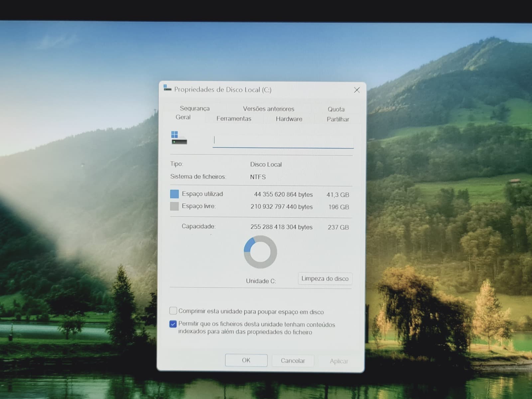Click the NTFS file system value
The image size is (532, 399).
pyautogui.click(x=258, y=177)
